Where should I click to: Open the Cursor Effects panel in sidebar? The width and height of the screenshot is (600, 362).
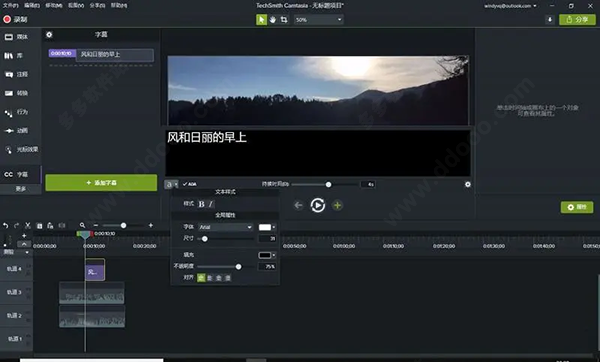tap(21, 149)
